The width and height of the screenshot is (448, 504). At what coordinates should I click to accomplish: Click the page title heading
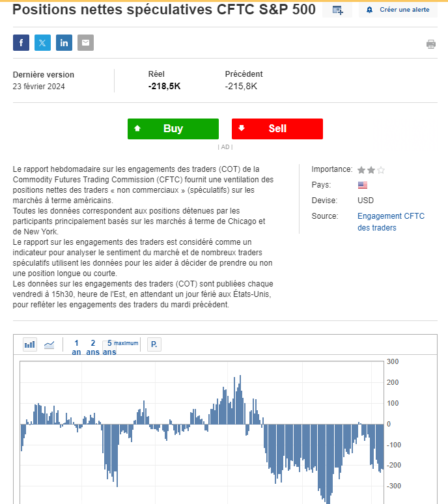tap(164, 10)
